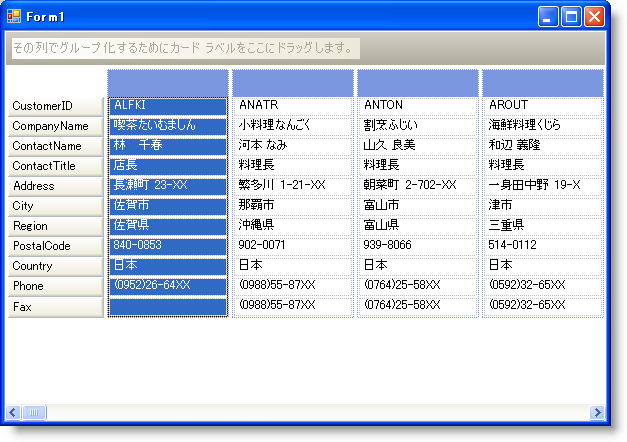
Task: Click the Country 日本 cell in ANTON card
Action: (x=418, y=266)
